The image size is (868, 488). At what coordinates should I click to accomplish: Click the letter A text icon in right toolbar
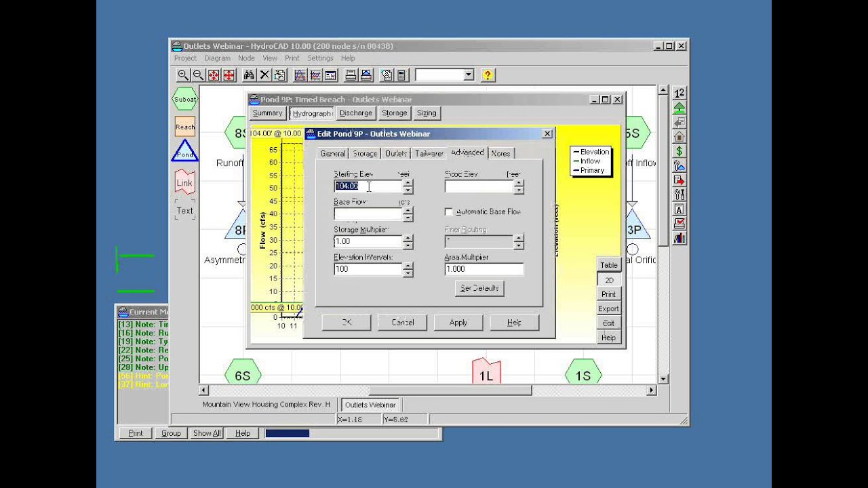click(x=679, y=209)
